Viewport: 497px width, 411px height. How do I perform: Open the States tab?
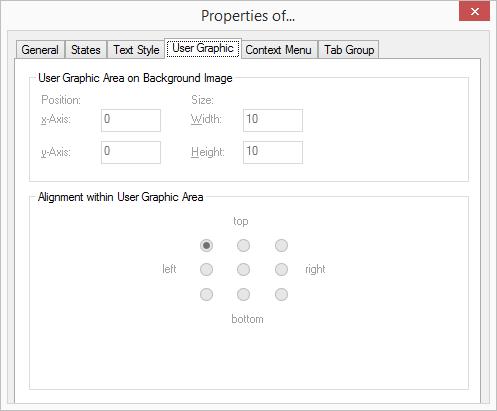(86, 50)
